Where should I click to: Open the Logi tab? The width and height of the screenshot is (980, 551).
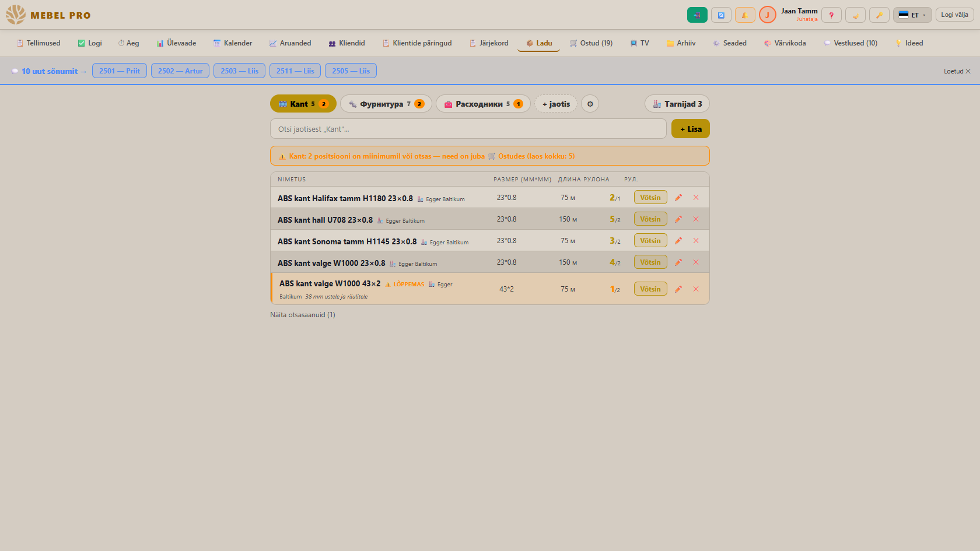click(x=90, y=43)
